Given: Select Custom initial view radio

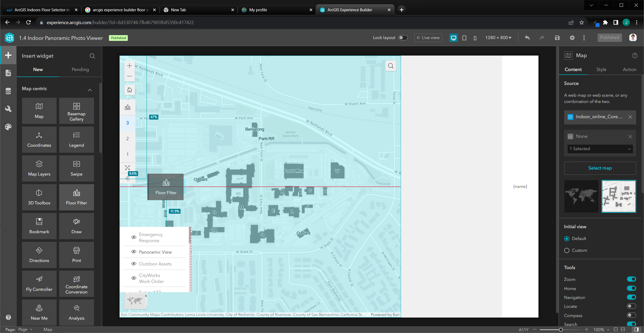Looking at the screenshot, I should 567,250.
